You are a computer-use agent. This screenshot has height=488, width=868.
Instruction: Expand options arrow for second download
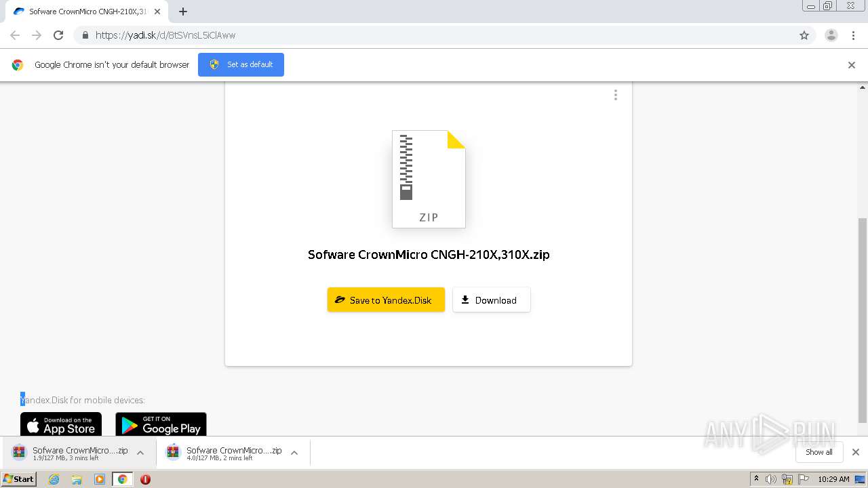pos(294,453)
